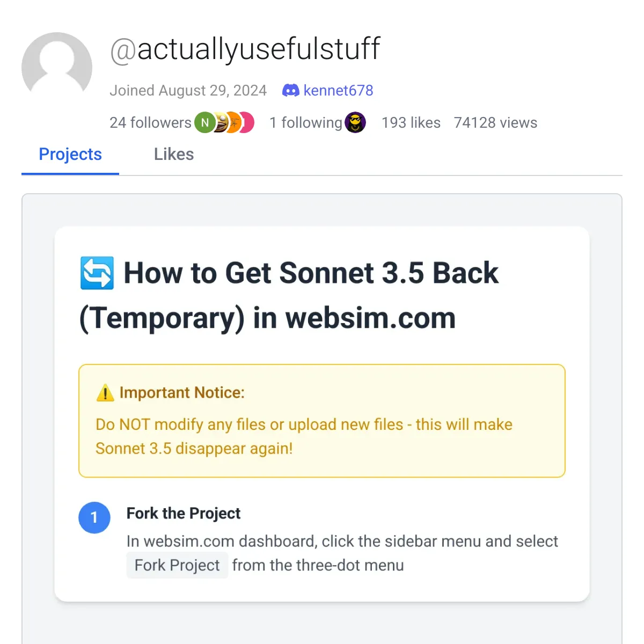Screen dimensions: 644x644
Task: Open the kennet678 Discord link
Action: (x=338, y=91)
